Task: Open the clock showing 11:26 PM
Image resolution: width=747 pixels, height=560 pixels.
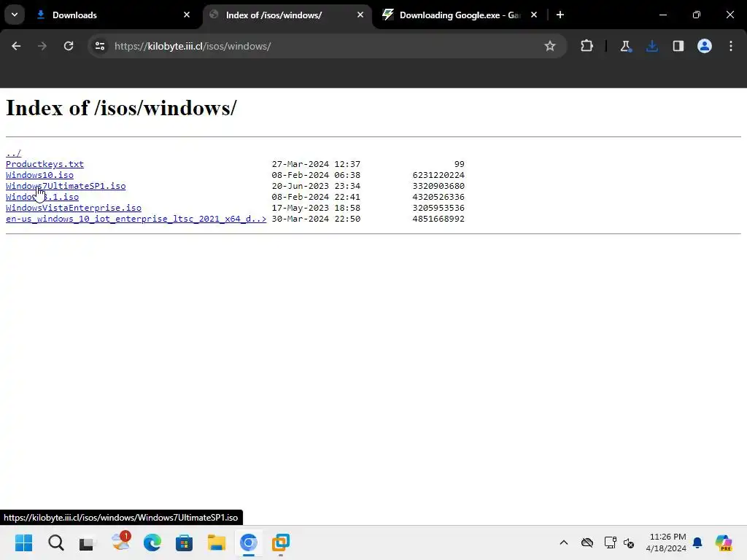Action: pos(666,542)
